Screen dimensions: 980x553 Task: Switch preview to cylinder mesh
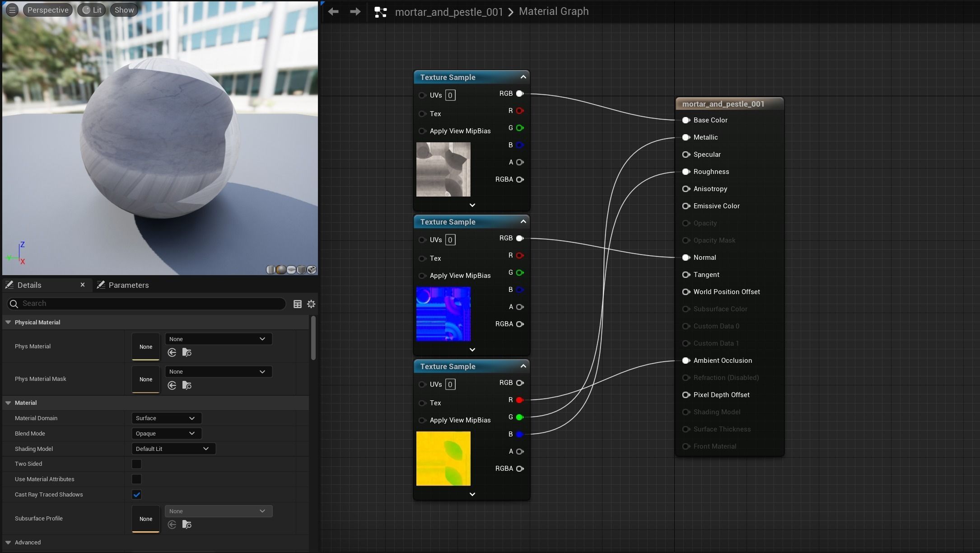(x=271, y=270)
